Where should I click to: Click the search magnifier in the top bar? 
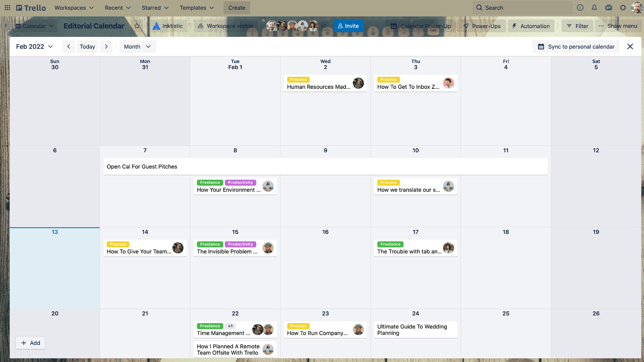(x=479, y=7)
